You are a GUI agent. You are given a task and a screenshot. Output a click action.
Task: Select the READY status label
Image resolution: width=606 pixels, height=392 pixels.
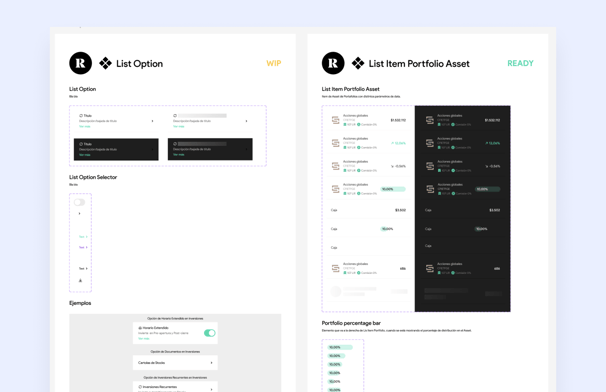tap(520, 63)
